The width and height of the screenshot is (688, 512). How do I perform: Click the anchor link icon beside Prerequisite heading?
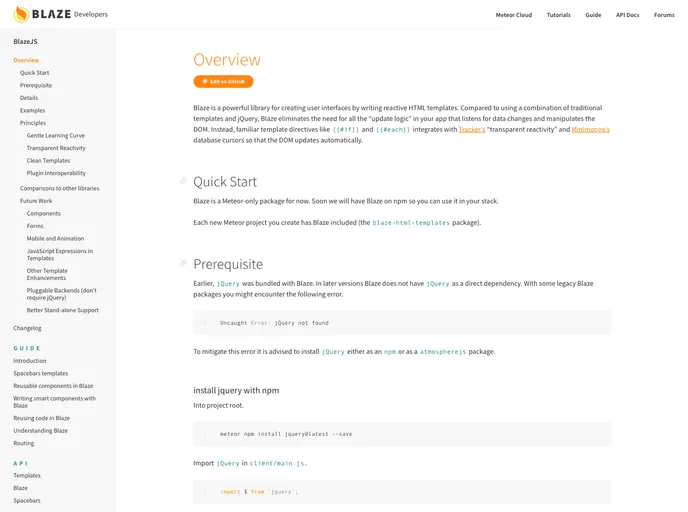click(x=183, y=263)
